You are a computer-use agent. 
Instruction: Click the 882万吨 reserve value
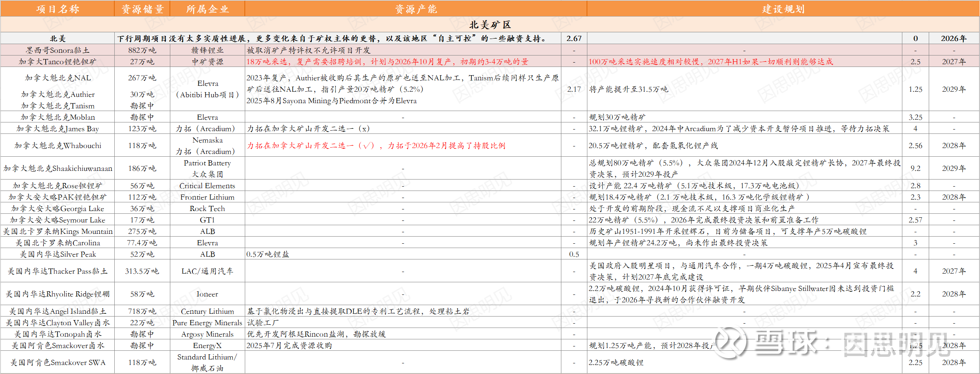click(x=142, y=50)
